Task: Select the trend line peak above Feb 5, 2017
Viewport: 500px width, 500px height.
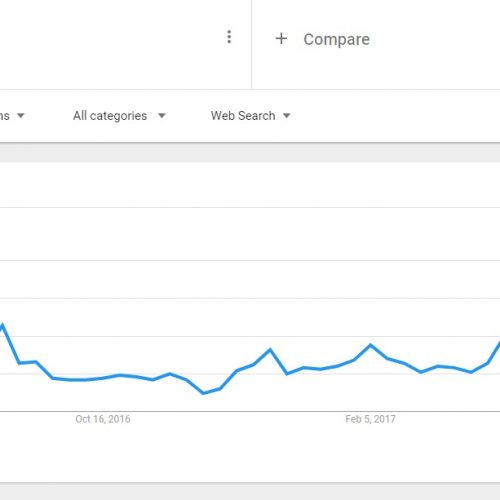Action: [x=370, y=345]
